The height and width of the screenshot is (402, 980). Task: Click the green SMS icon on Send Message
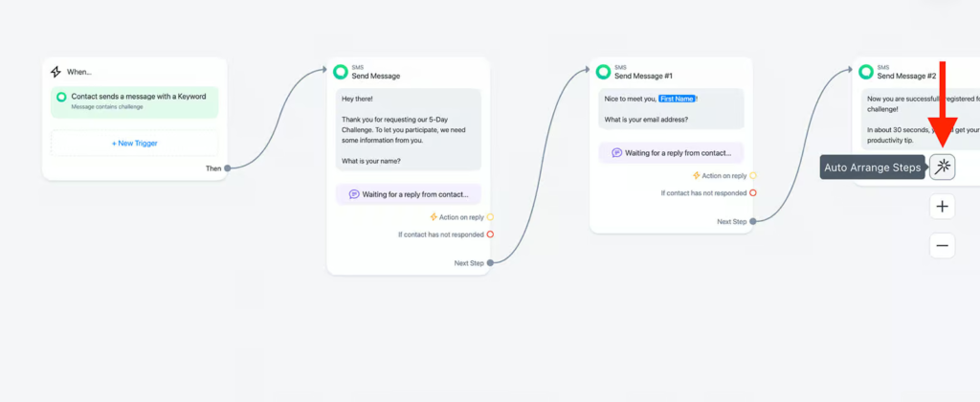(x=340, y=71)
